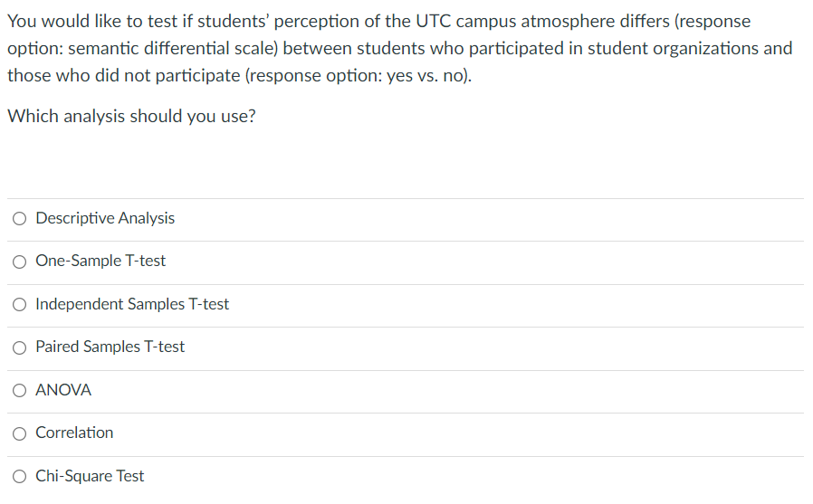The width and height of the screenshot is (813, 504).
Task: Click the "Independent Samples T-test" label text
Action: click(132, 304)
